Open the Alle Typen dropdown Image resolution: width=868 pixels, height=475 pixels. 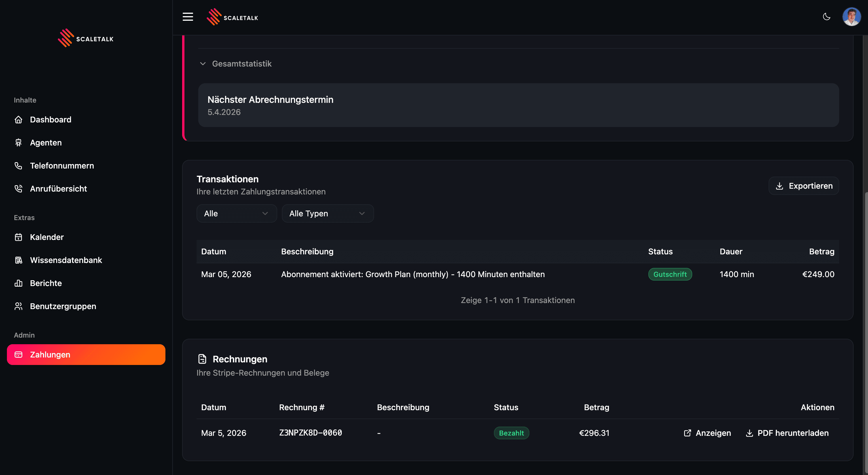[328, 213]
